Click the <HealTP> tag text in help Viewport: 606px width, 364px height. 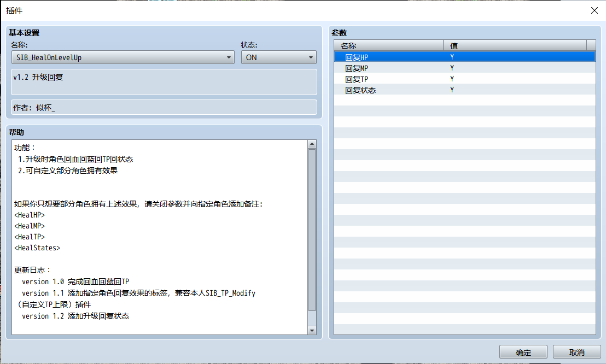(30, 237)
